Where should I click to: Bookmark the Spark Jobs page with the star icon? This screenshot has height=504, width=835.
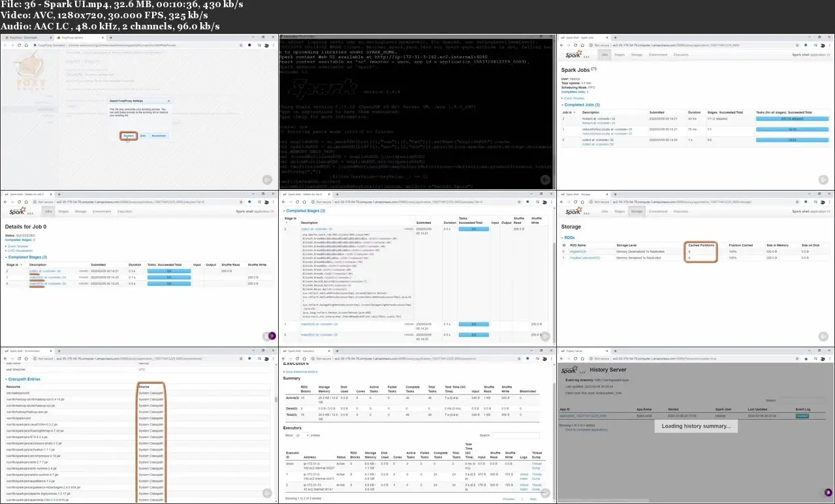[x=796, y=46]
